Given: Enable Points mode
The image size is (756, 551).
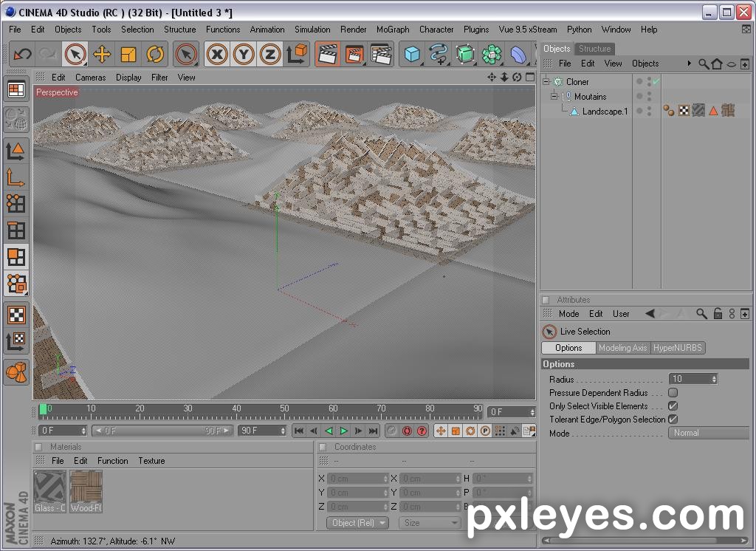Looking at the screenshot, I should coord(16,204).
